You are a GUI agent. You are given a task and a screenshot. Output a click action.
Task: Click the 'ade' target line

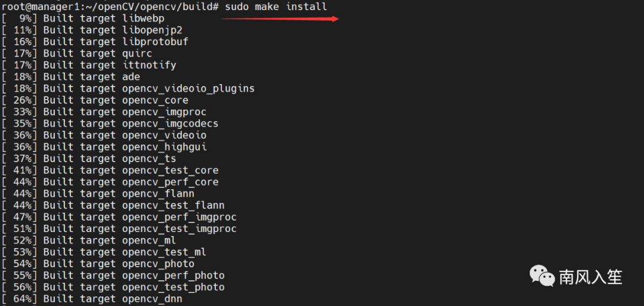[x=72, y=77]
